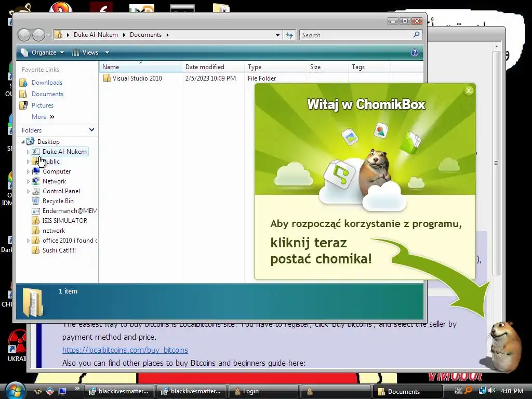Select Recycle Bin in folder tree

pos(58,201)
